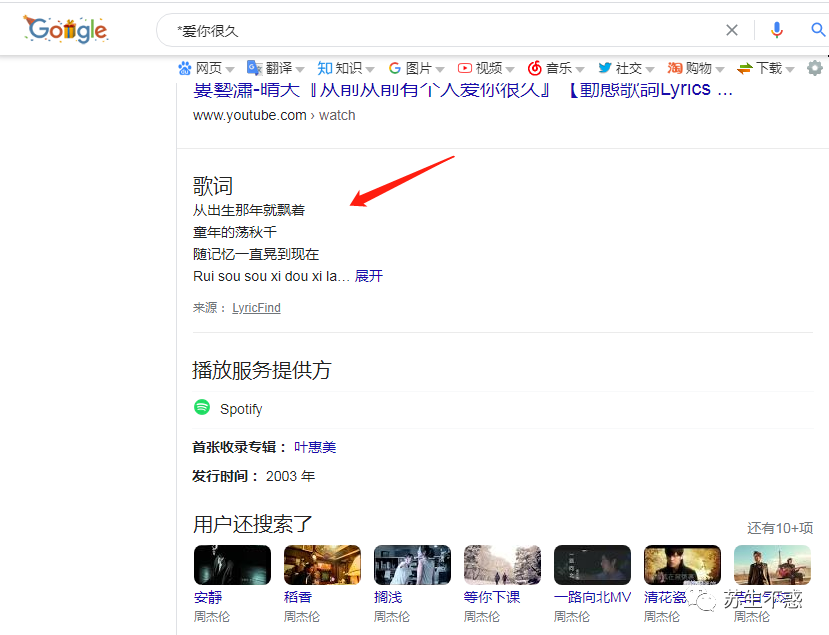Expand the 知识 dropdown arrow
The width and height of the screenshot is (829, 635).
point(370,69)
